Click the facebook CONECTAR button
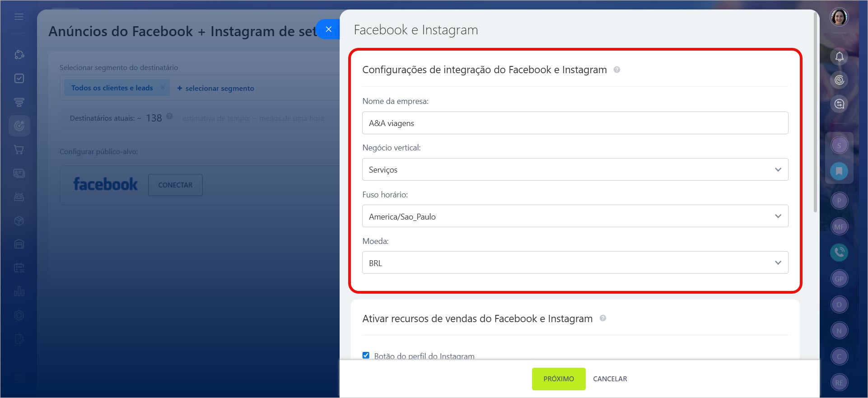This screenshot has width=868, height=398. click(x=175, y=185)
